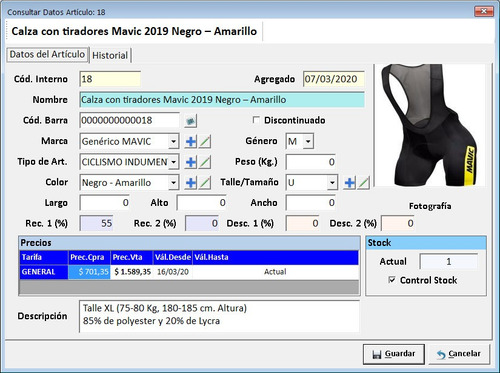Click the Vál.Hasta column header

click(x=275, y=257)
